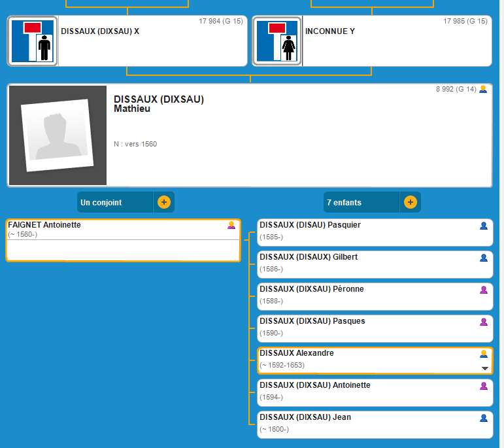Click the blue male icon on Pasquier's card
Screen dimensions: 504x448
tap(484, 226)
